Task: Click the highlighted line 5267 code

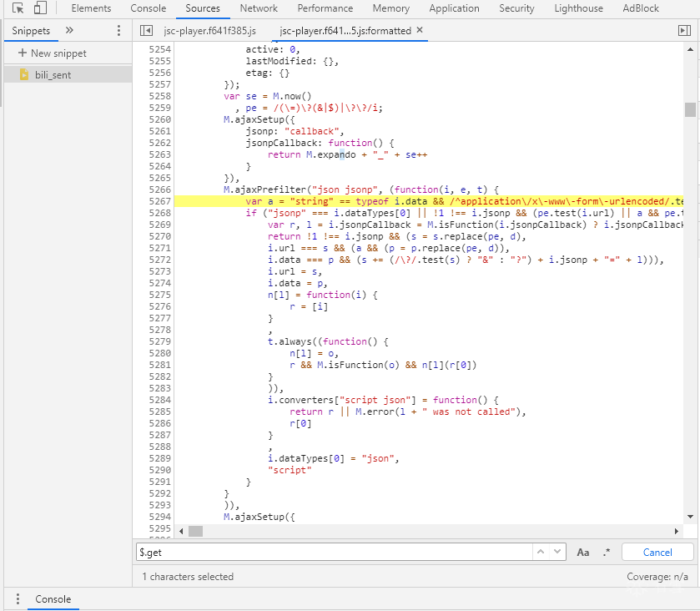Action: click(429, 201)
